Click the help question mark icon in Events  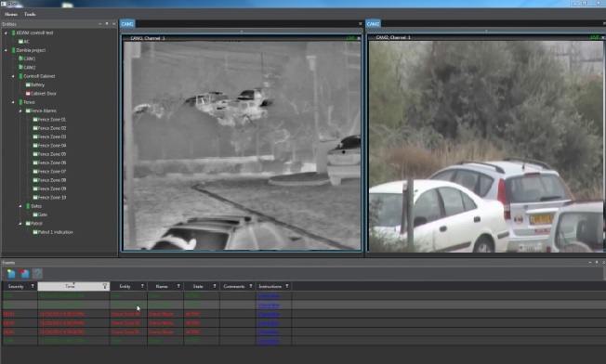[x=37, y=274]
